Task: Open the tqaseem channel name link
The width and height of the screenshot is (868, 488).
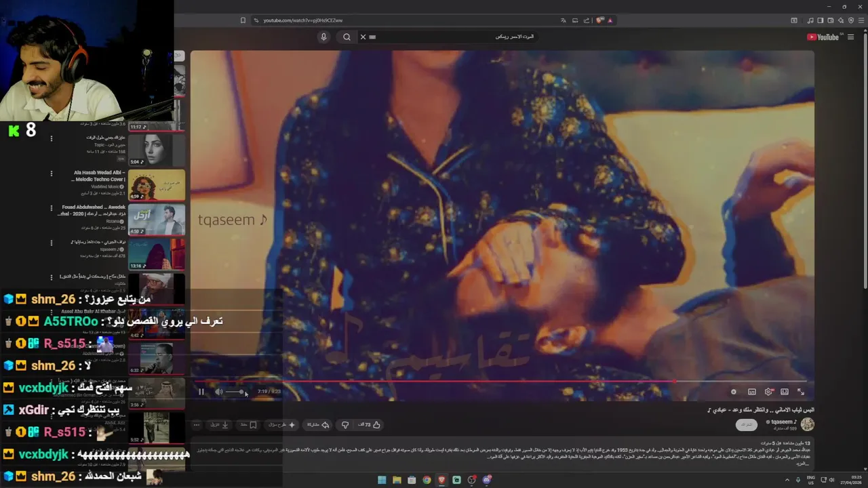Action: [784, 422]
